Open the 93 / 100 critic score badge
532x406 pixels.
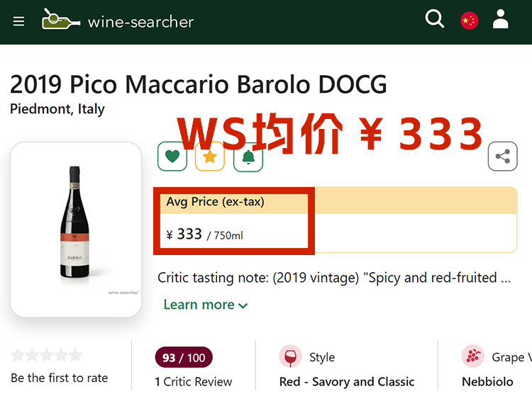click(184, 358)
